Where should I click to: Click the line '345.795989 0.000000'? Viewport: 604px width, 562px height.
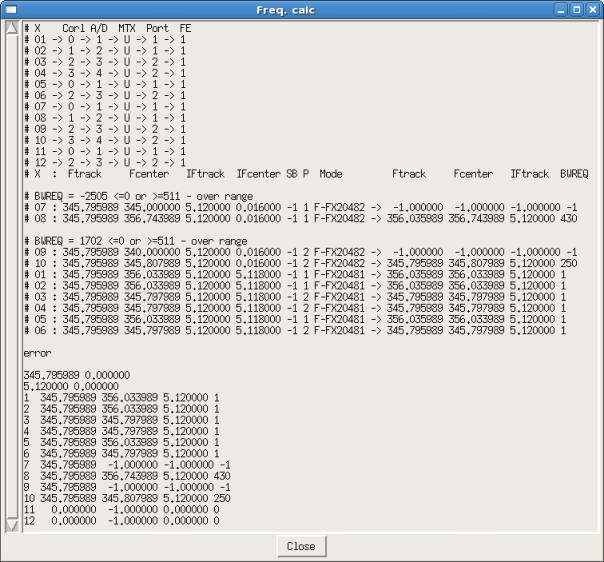coord(77,375)
